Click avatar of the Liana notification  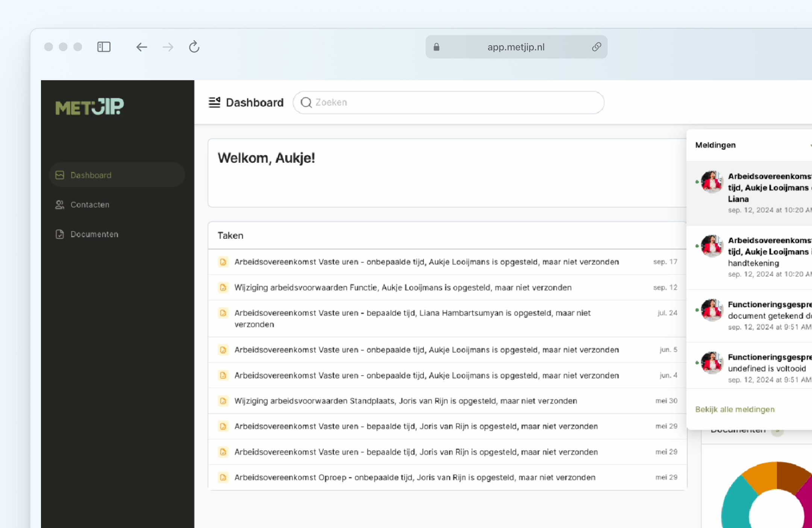[712, 182]
